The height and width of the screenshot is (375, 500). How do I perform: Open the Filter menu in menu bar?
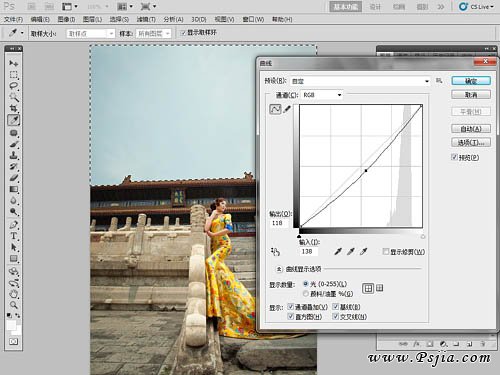point(146,20)
